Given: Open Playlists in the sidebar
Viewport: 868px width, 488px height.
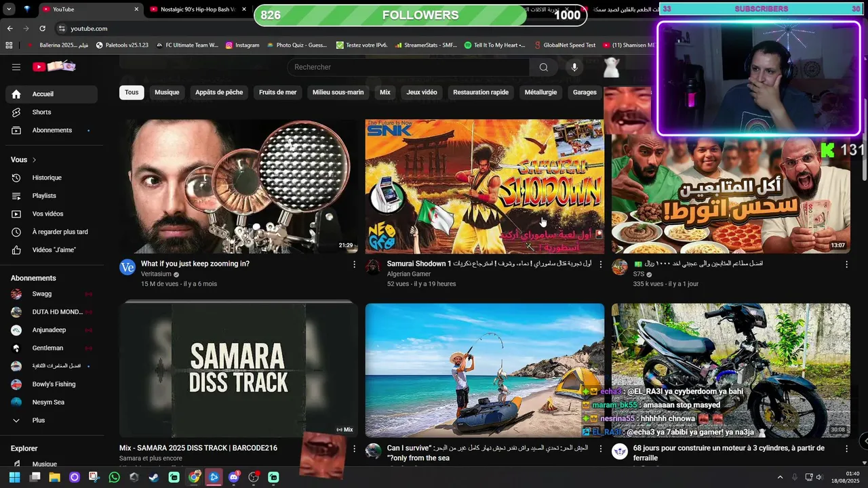Looking at the screenshot, I should tap(52, 196).
